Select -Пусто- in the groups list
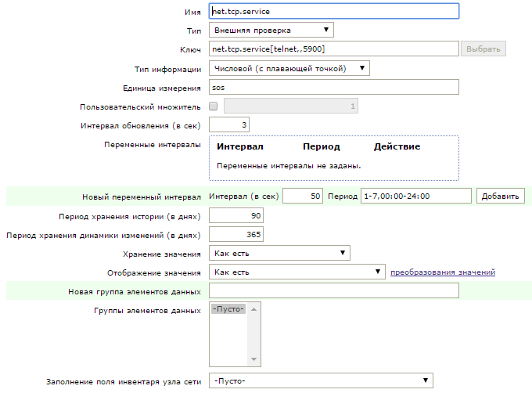 (x=229, y=310)
